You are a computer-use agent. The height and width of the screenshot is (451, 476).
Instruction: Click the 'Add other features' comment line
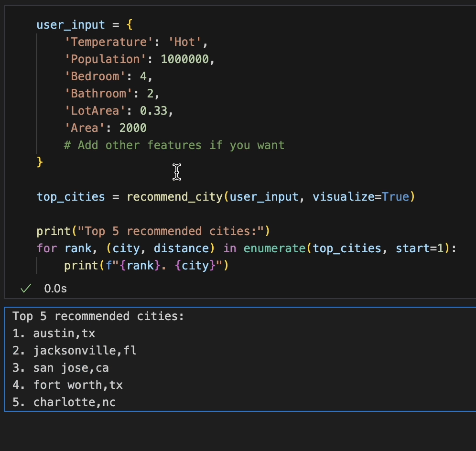[x=174, y=145]
